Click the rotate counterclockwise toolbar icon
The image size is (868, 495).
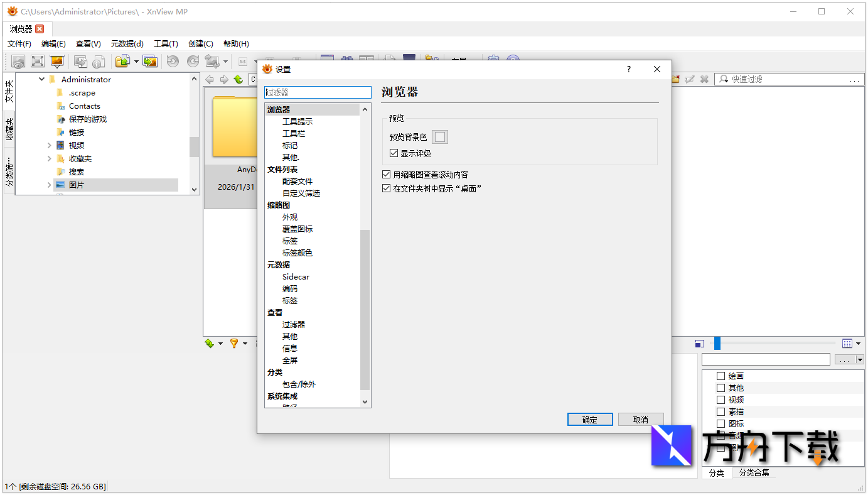(x=174, y=61)
